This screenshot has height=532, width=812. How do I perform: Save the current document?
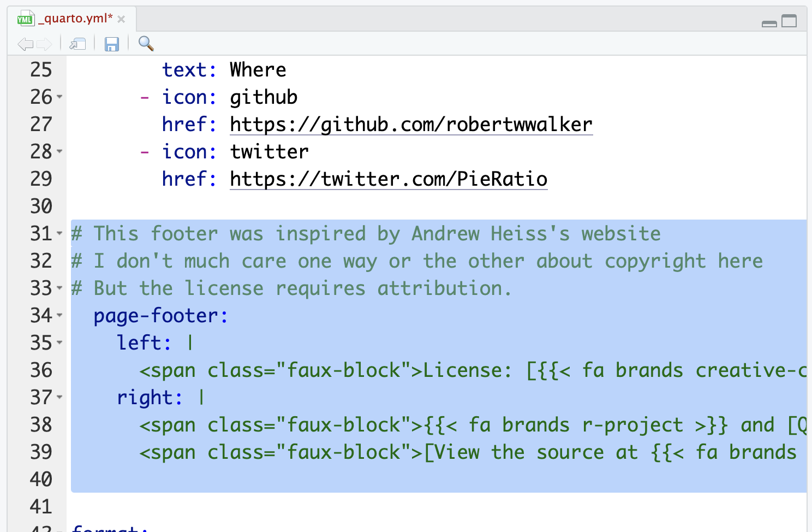(x=111, y=44)
